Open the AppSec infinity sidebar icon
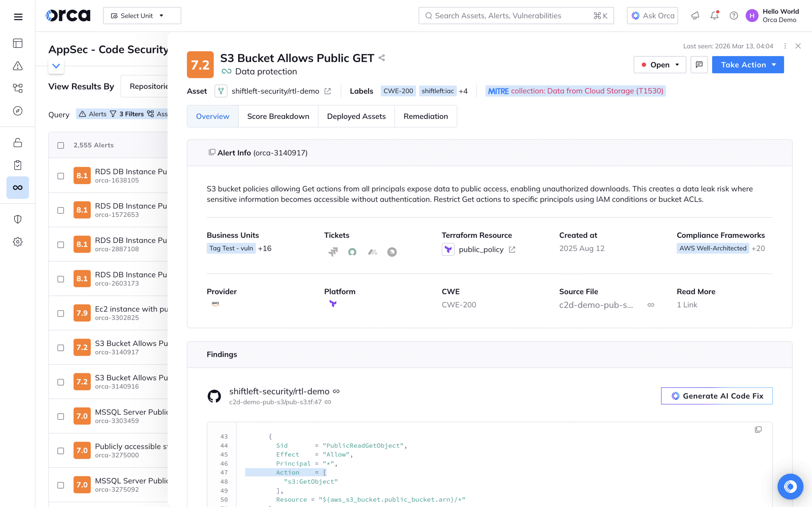The height and width of the screenshot is (507, 812). click(x=18, y=187)
